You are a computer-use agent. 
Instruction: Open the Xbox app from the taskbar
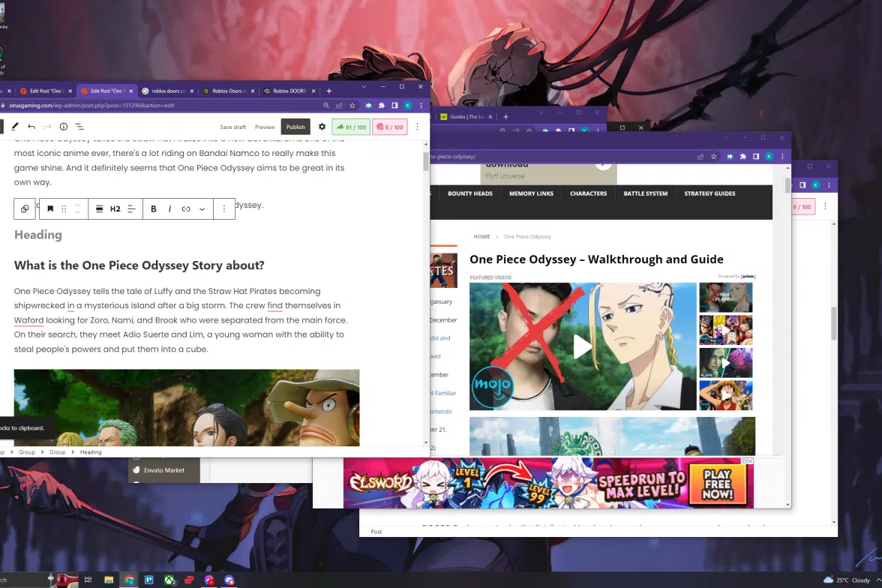169,580
